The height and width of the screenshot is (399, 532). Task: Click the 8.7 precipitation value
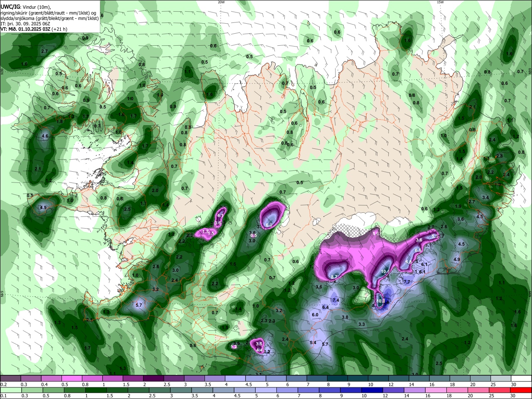334,276
